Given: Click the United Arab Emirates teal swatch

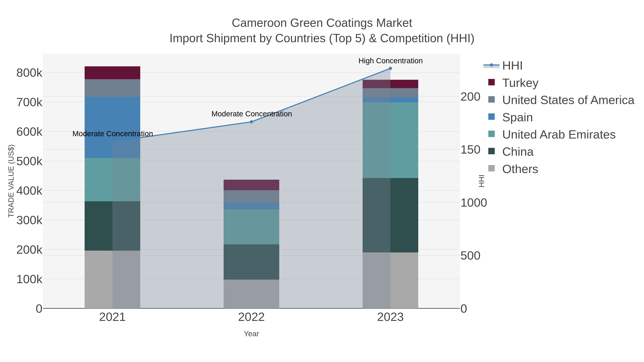Looking at the screenshot, I should pos(492,134).
